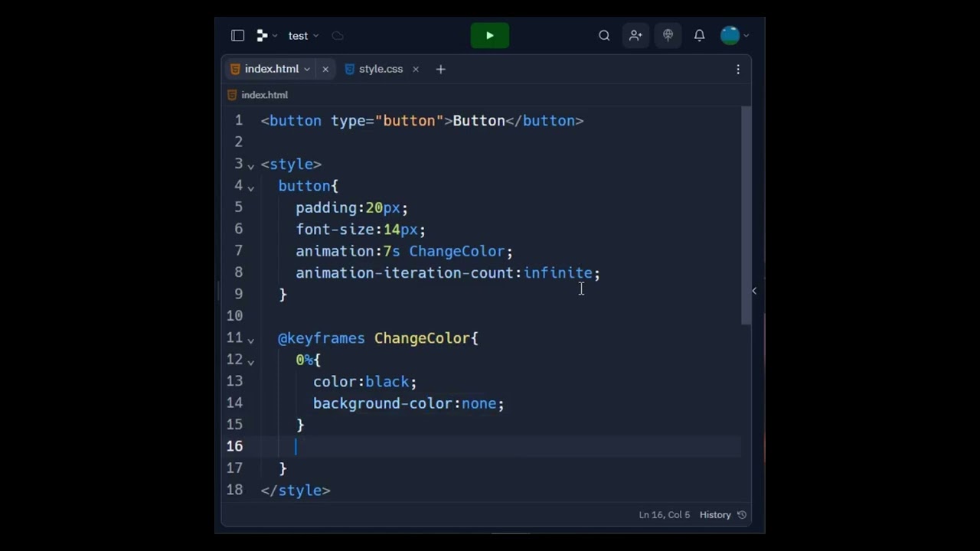Collapse the style block at line 3

[x=250, y=165]
